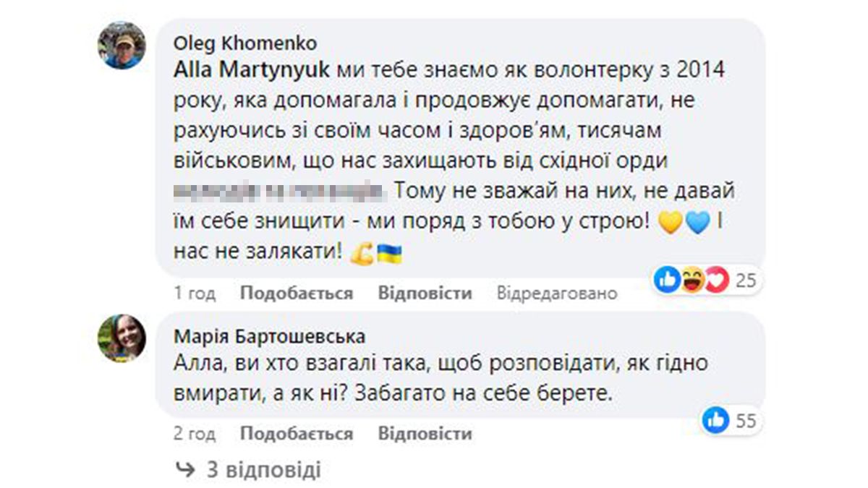Click the red heart reaction icon
868x488 pixels.
tap(715, 280)
